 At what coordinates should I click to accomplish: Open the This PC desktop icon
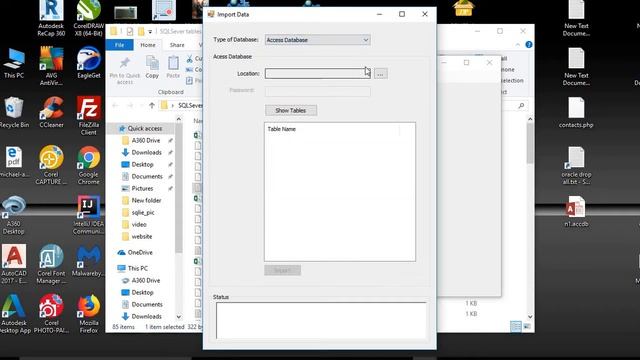pos(14,64)
